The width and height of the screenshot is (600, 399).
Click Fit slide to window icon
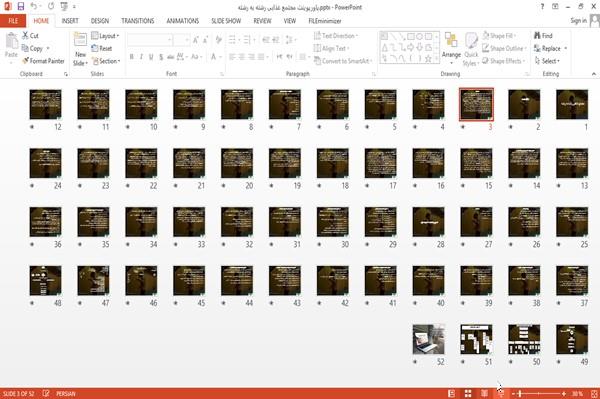pyautogui.click(x=594, y=394)
